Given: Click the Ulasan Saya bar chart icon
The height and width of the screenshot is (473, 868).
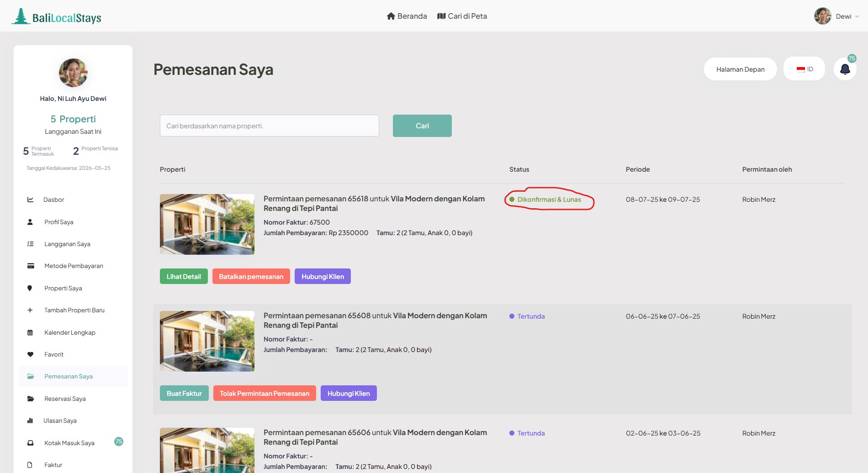Looking at the screenshot, I should click(30, 420).
